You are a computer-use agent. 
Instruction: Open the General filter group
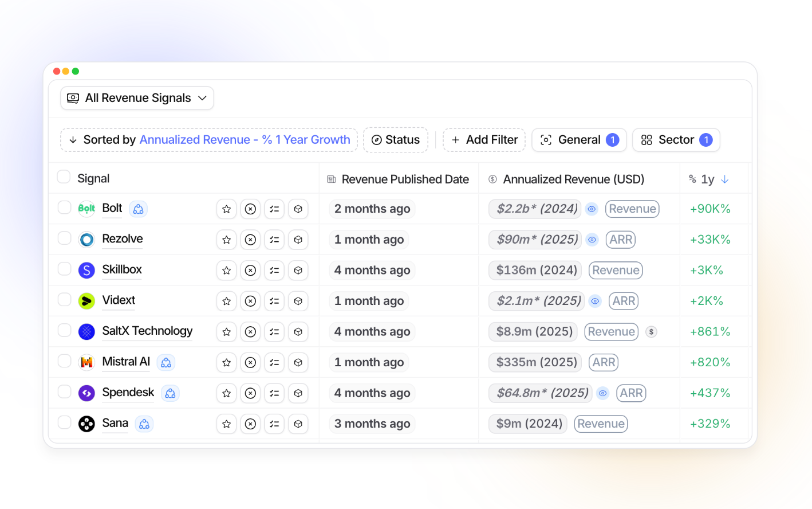coord(580,140)
